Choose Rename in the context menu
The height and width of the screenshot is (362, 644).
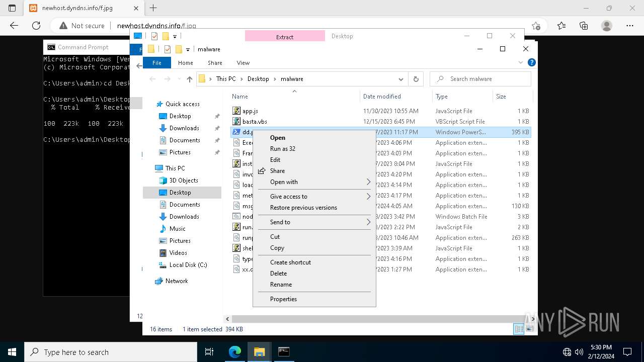coord(314,285)
